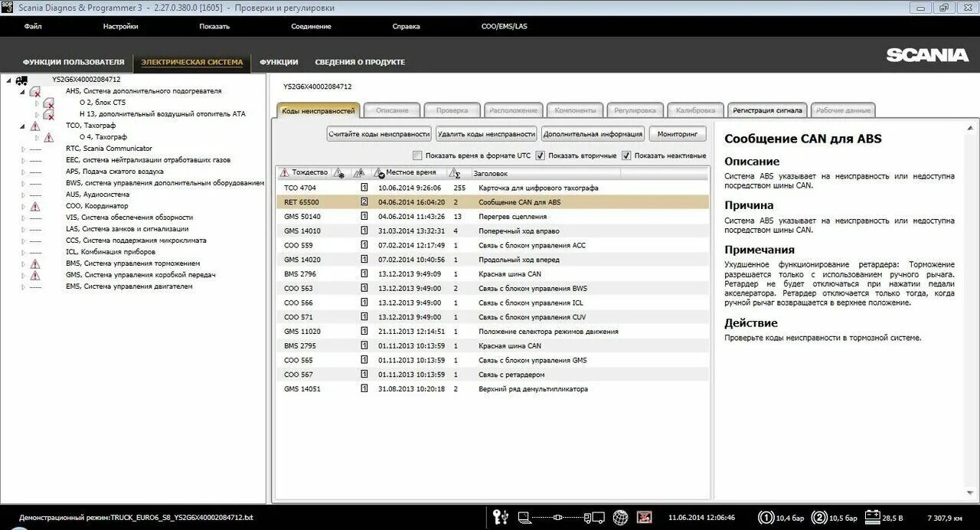Screen dimensions: 980x530
Task: Select Положение селектора режимов движения row
Action: click(x=492, y=332)
